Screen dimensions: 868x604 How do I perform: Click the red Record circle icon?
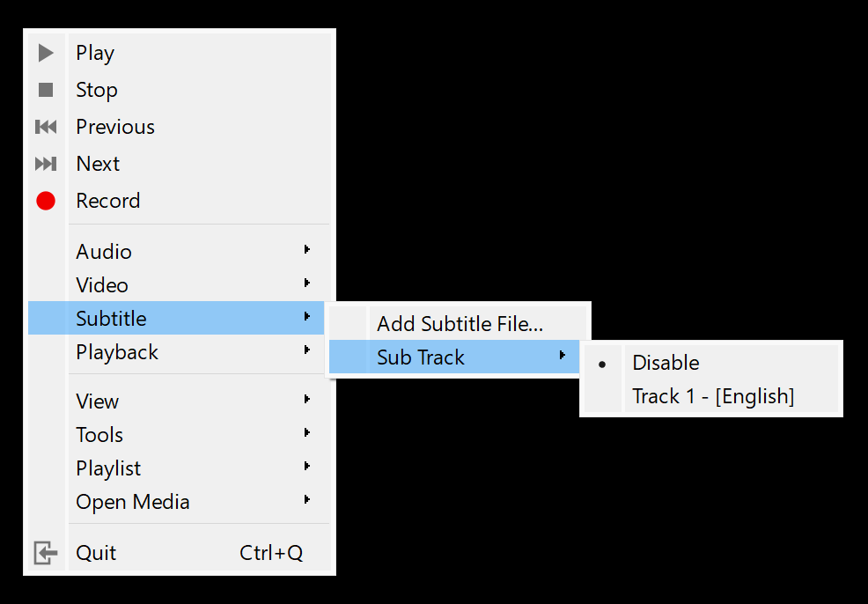pos(46,201)
